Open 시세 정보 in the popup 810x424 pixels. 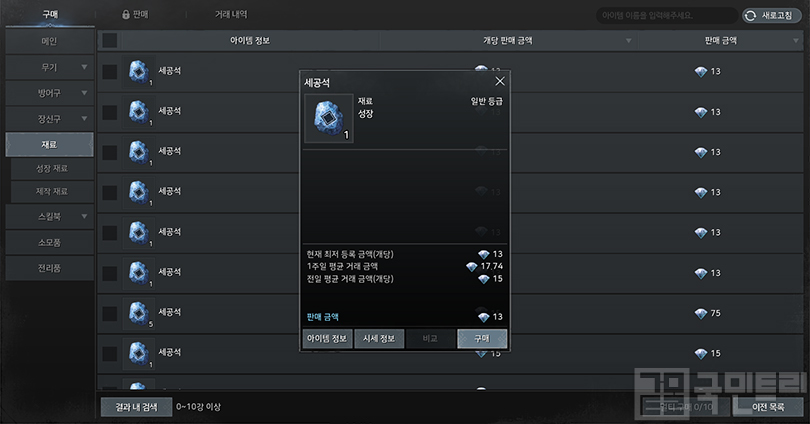pyautogui.click(x=379, y=339)
